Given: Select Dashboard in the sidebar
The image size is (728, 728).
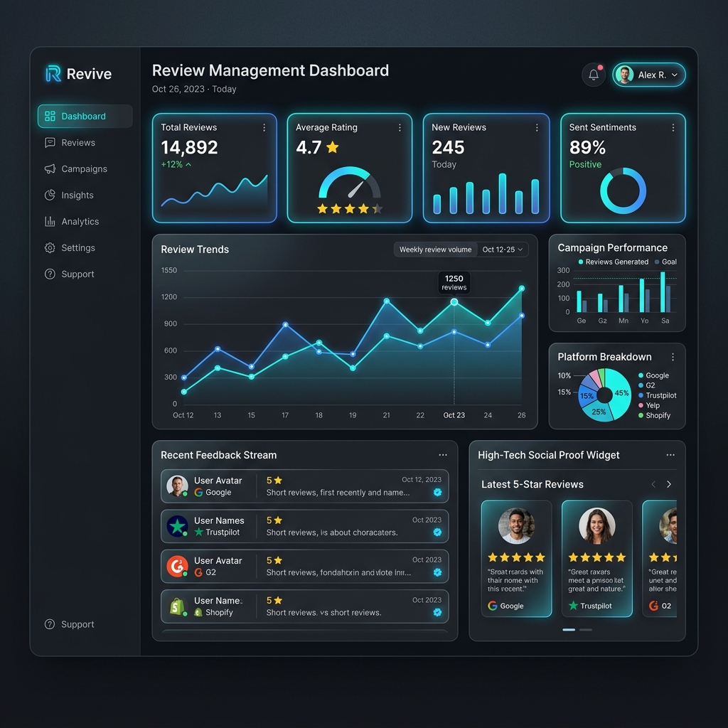Looking at the screenshot, I should [85, 116].
